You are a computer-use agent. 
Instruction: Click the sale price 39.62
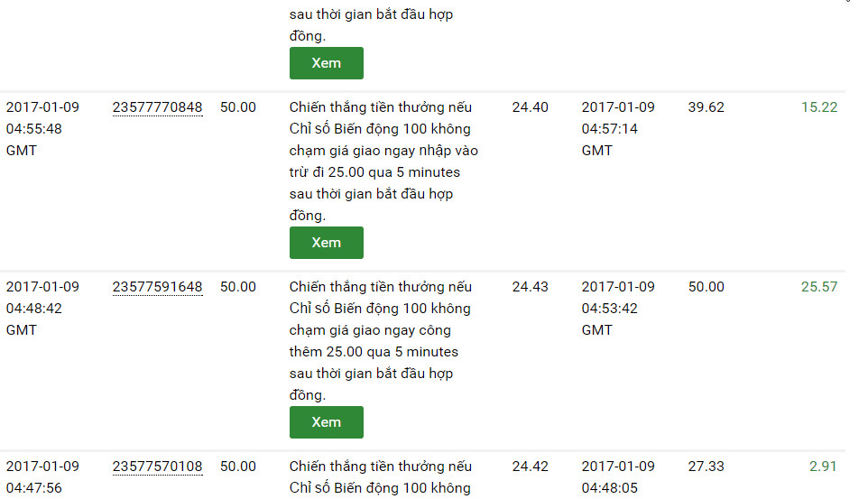[x=706, y=107]
